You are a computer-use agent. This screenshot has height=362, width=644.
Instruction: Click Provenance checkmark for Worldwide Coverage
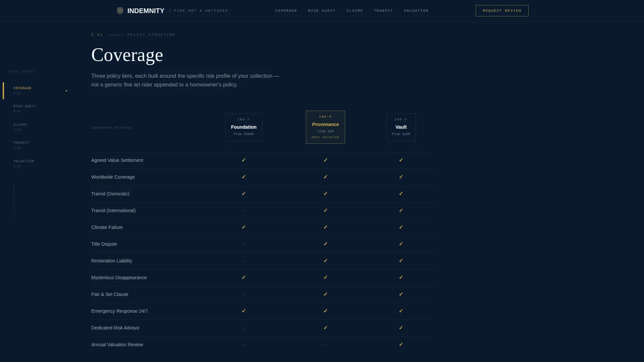pos(325,177)
